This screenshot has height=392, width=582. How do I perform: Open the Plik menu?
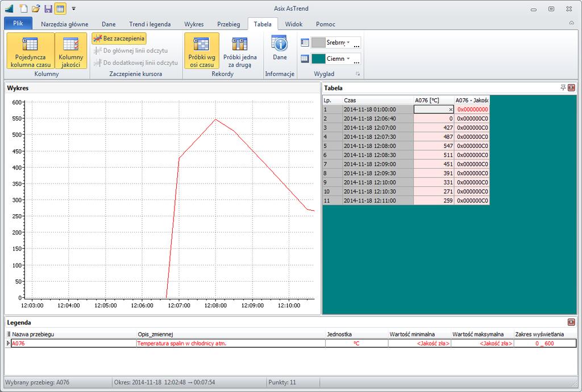pyautogui.click(x=18, y=23)
